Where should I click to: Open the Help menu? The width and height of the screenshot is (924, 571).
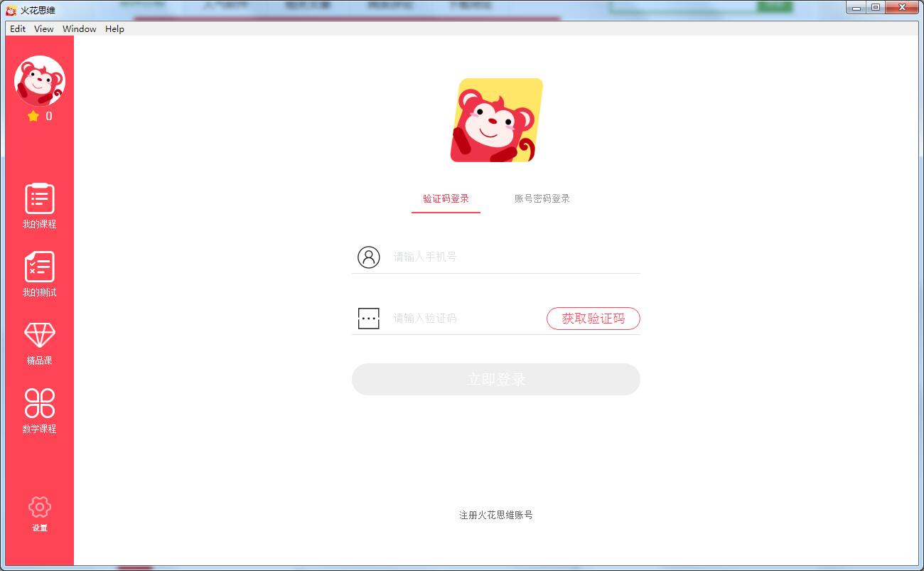point(114,28)
